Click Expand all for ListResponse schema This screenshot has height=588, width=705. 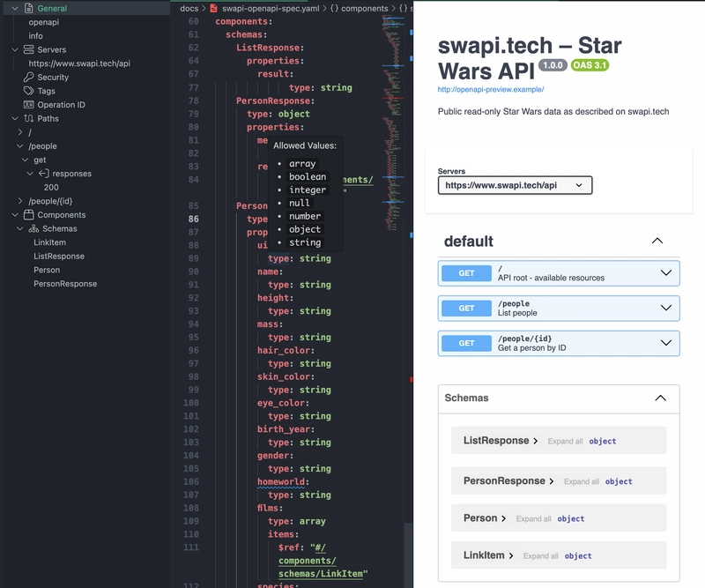[x=565, y=442]
